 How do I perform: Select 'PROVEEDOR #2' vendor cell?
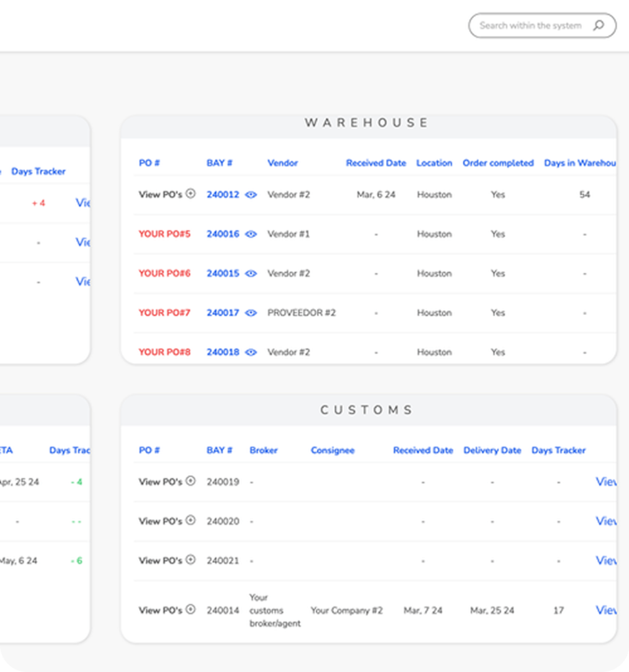point(301,313)
